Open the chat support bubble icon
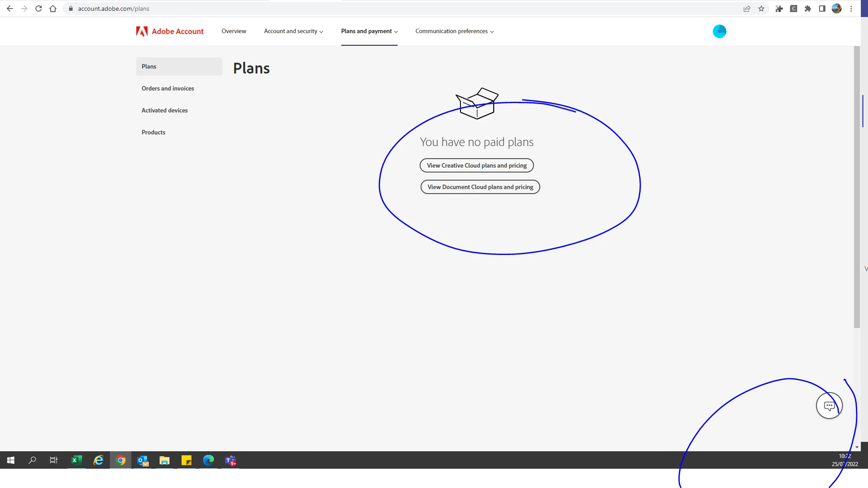 click(829, 406)
